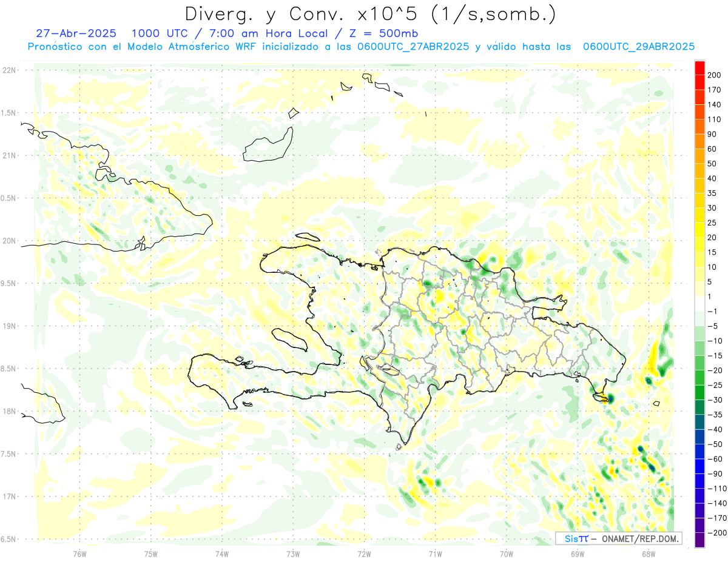728x562 pixels.
Task: Select the white swatch between 1 and -1
Action: pos(699,303)
